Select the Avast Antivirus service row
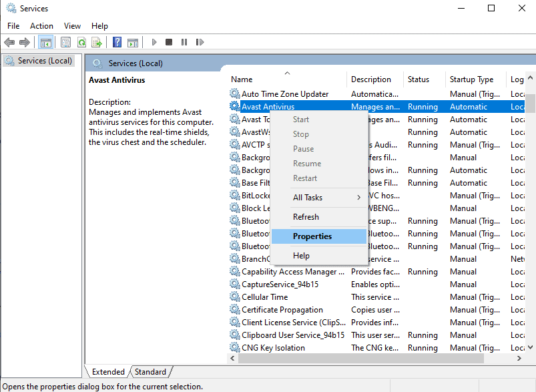The height and width of the screenshot is (392, 536). (x=376, y=106)
